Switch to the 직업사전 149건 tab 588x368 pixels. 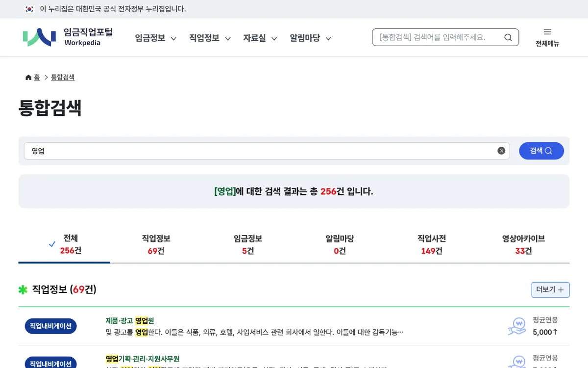[432, 244]
